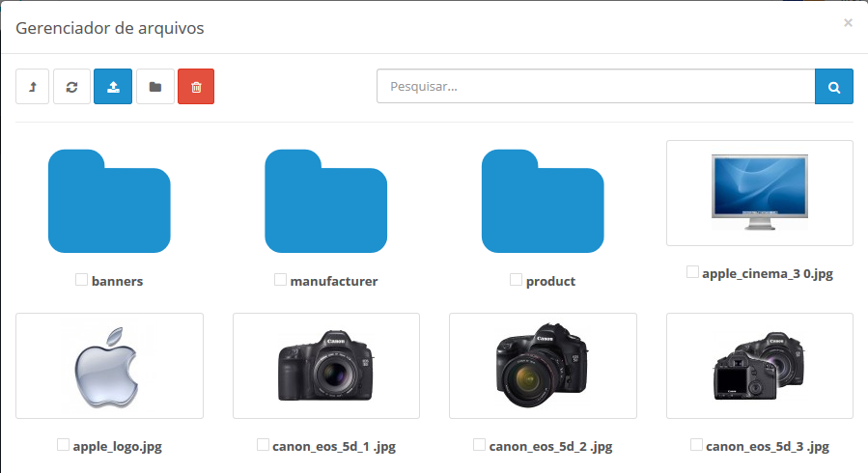The width and height of the screenshot is (868, 473).
Task: Click the parent directory up-arrow button
Action: point(33,87)
